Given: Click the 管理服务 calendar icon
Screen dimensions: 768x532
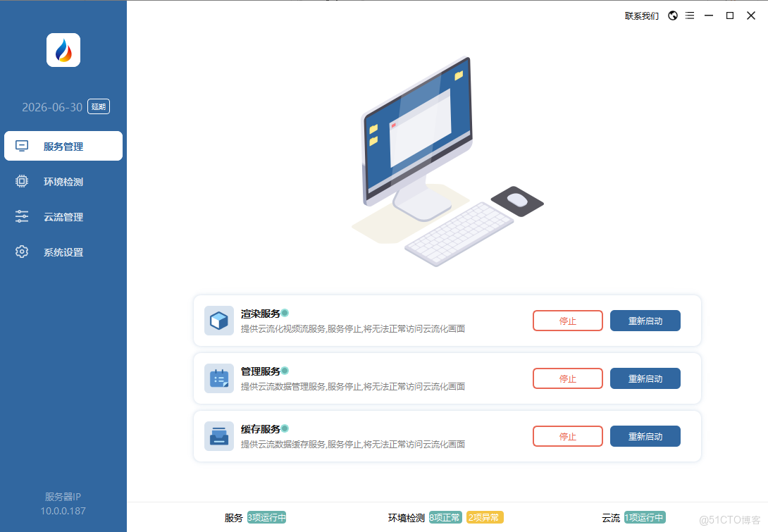Looking at the screenshot, I should [219, 378].
